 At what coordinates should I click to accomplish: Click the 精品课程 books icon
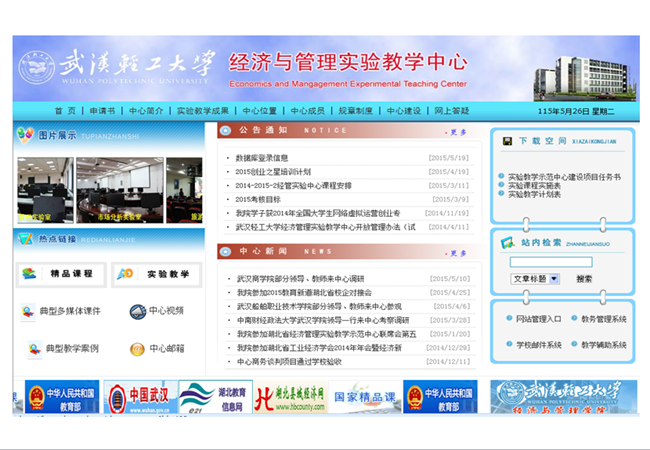(x=29, y=273)
